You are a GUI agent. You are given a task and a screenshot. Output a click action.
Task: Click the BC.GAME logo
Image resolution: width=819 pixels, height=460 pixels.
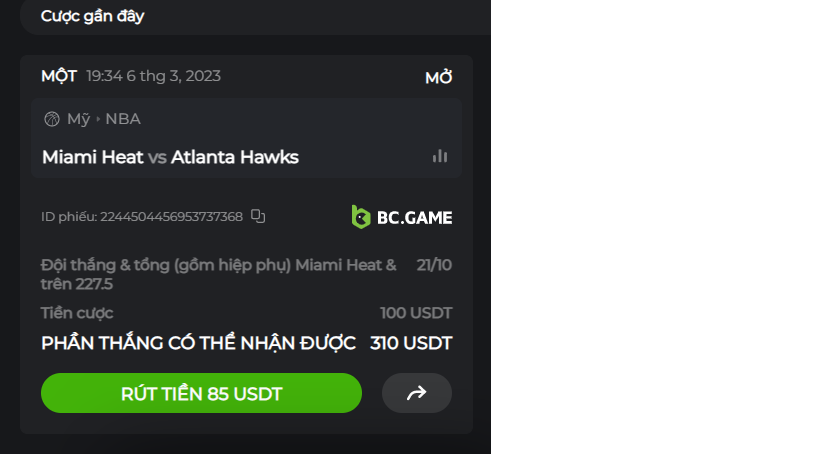tap(402, 217)
